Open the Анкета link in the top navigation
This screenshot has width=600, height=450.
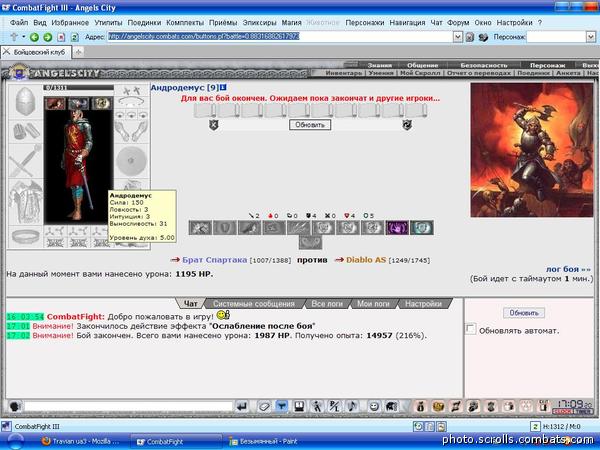[x=569, y=73]
